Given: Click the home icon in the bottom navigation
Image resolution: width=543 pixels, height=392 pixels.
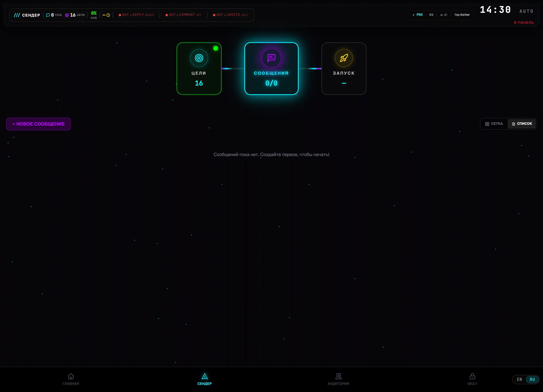Looking at the screenshot, I should (x=71, y=376).
